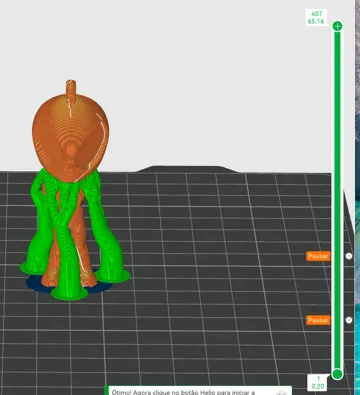Viewport: 360px width, 395px height.
Task: Click the round icon beside the lower Pausar
Action: (349, 320)
